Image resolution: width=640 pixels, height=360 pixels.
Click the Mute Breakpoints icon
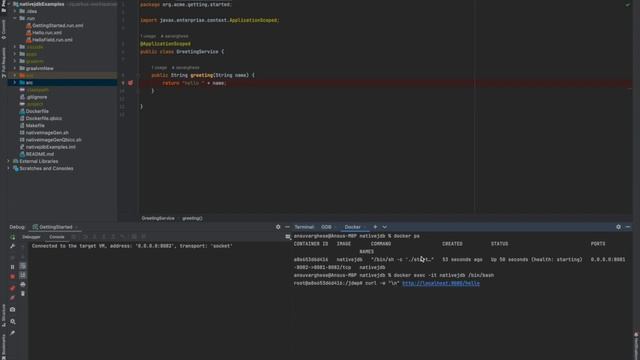click(x=13, y=298)
